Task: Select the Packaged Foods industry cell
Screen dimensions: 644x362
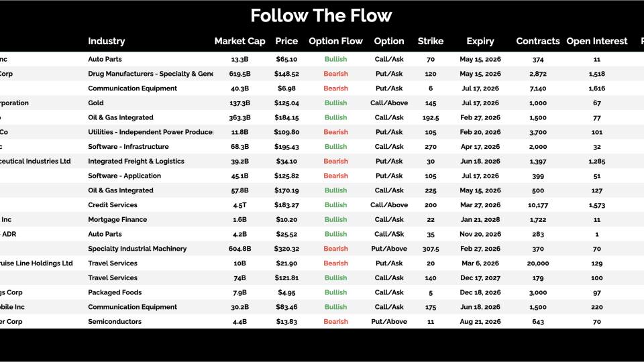Action: pos(114,292)
